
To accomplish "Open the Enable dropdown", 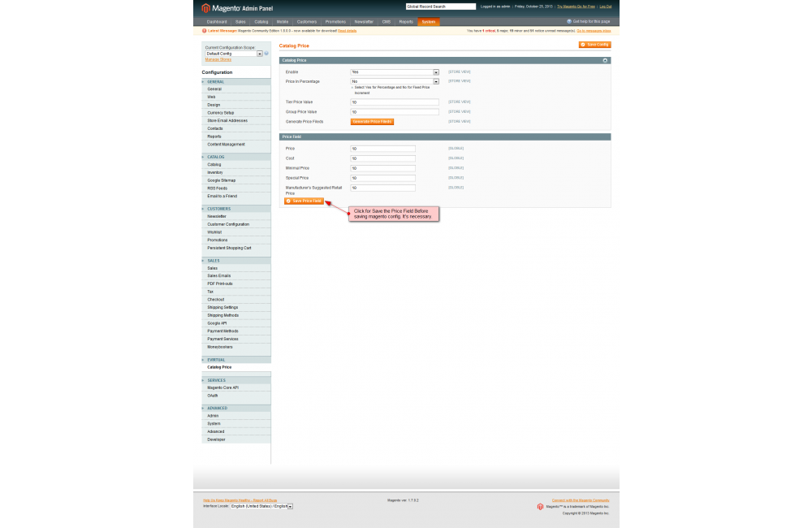I will pyautogui.click(x=395, y=72).
